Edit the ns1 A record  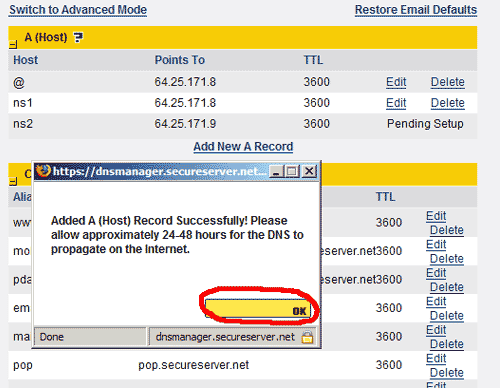pos(396,103)
